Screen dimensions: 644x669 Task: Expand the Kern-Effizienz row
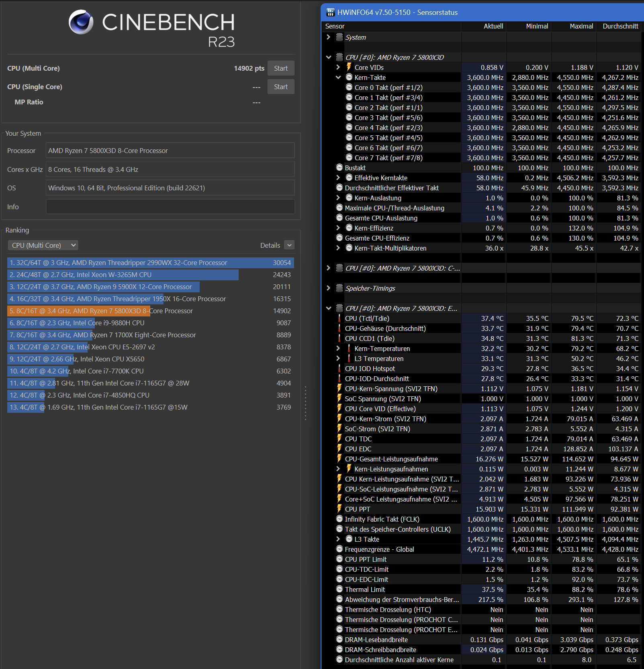click(x=338, y=228)
